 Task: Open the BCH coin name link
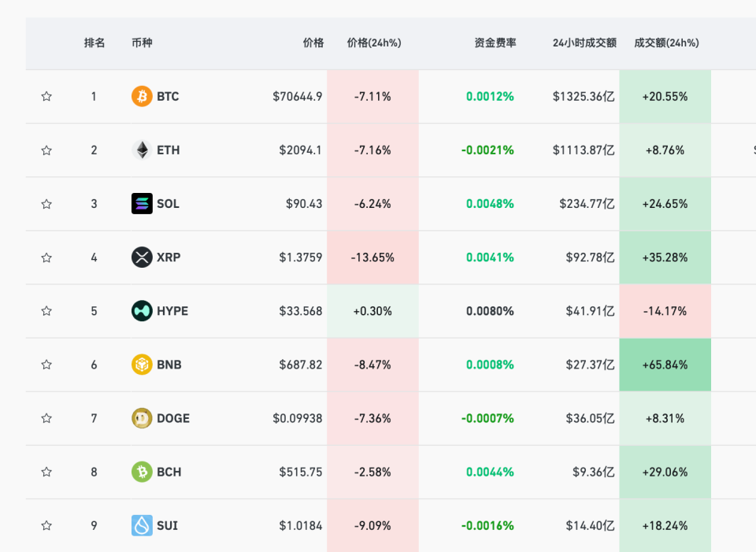click(169, 472)
